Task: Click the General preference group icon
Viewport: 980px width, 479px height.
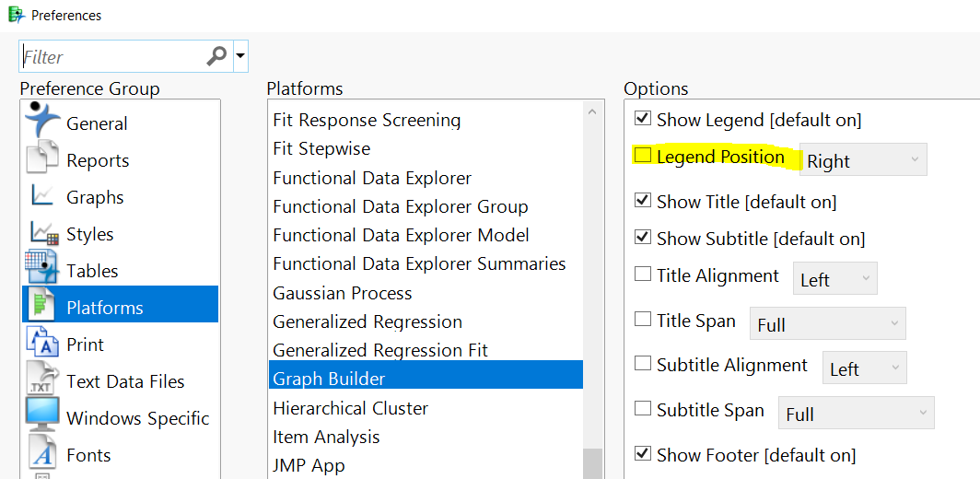Action: (x=42, y=121)
